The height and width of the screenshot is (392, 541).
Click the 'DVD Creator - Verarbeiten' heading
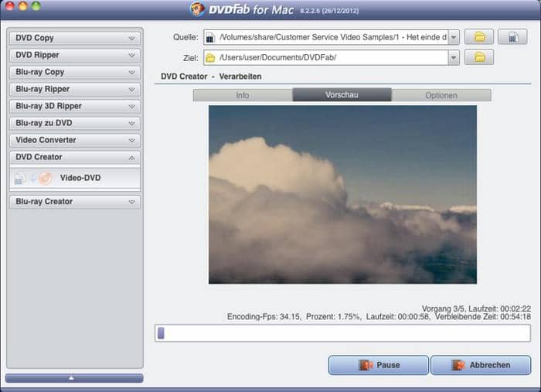[211, 77]
